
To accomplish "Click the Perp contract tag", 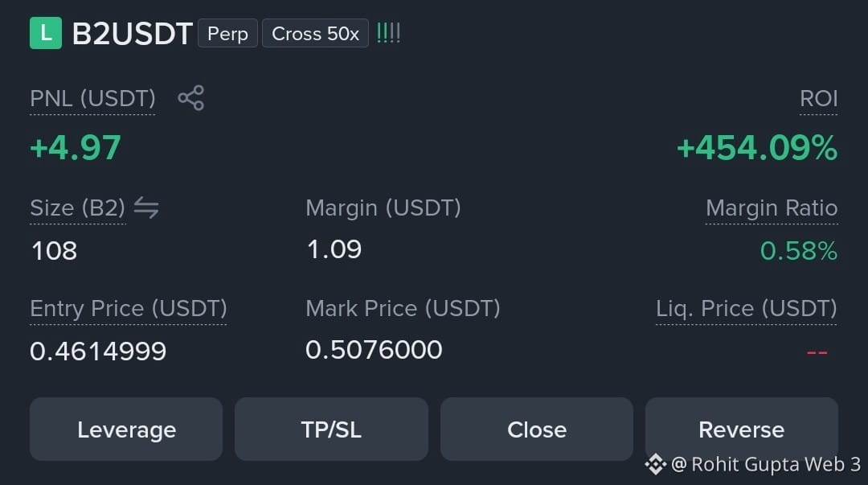I will point(227,33).
